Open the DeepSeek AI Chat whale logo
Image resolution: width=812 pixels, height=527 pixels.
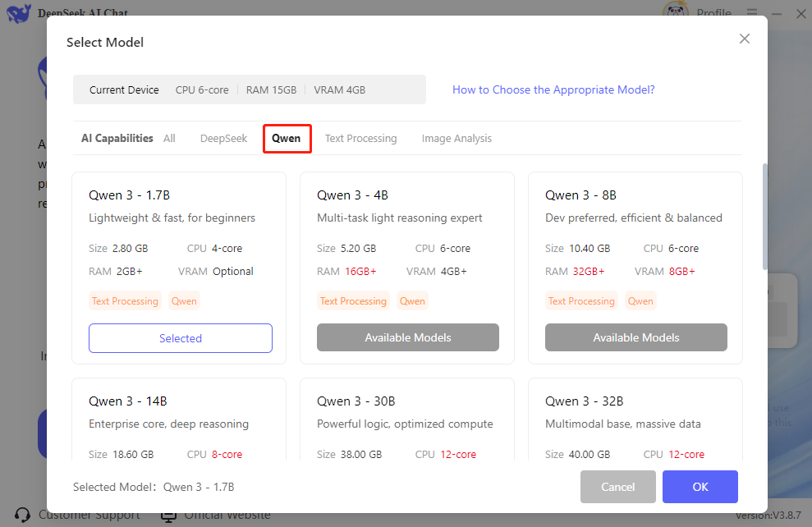(x=19, y=12)
